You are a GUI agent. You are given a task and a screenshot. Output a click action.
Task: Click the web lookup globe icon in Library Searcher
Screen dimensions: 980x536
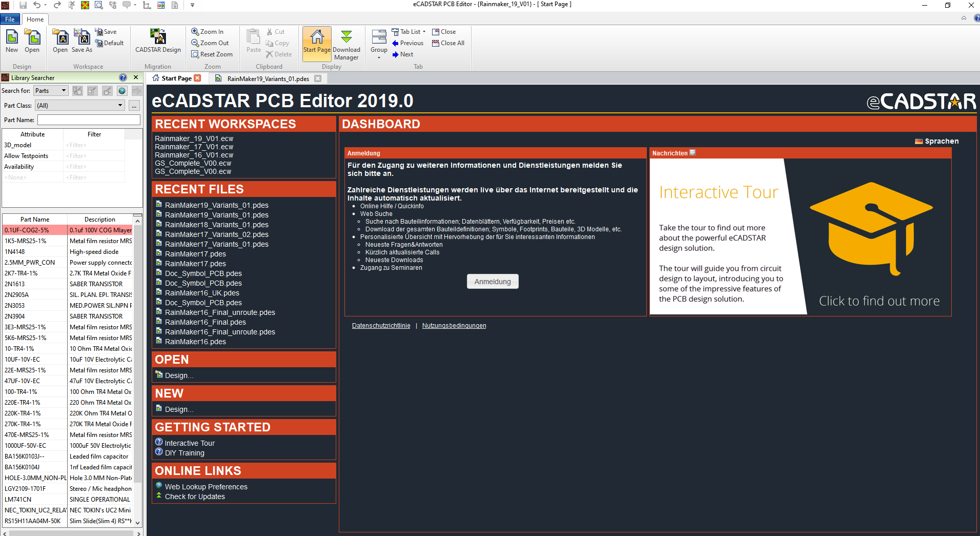click(122, 91)
